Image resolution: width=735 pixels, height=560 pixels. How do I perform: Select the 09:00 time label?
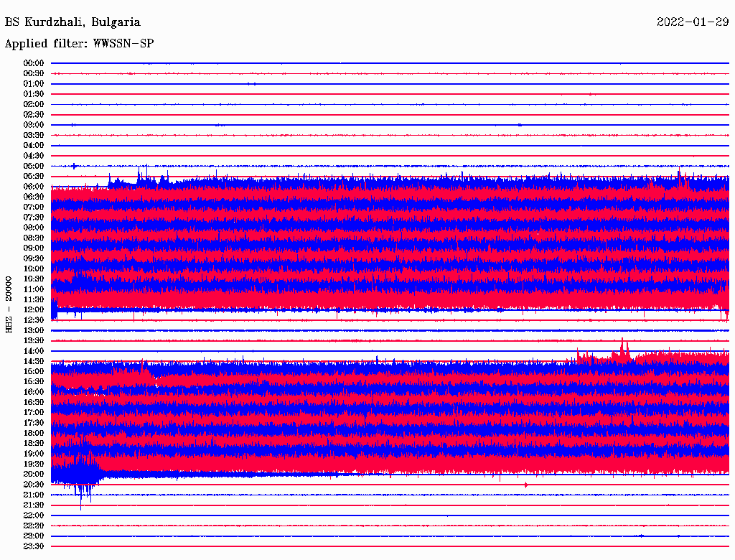pyautogui.click(x=34, y=248)
